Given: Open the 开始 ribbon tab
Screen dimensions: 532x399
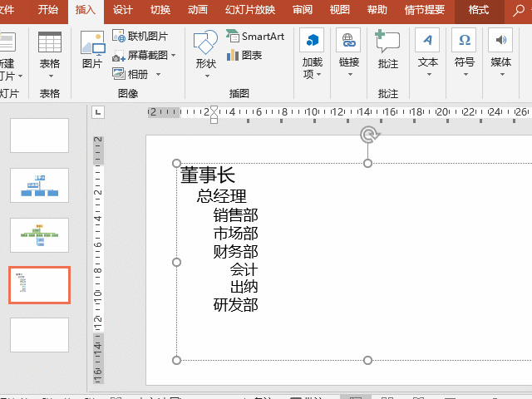Looking at the screenshot, I should (48, 9).
